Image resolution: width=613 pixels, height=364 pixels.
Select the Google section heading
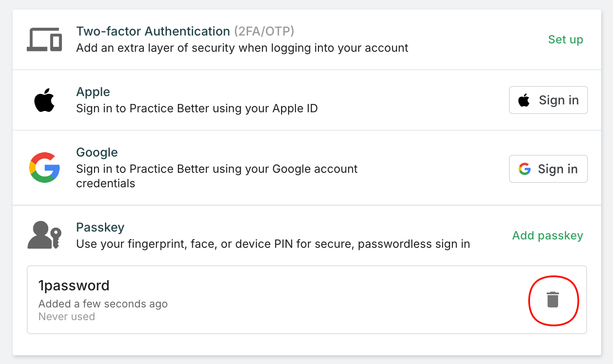click(97, 153)
